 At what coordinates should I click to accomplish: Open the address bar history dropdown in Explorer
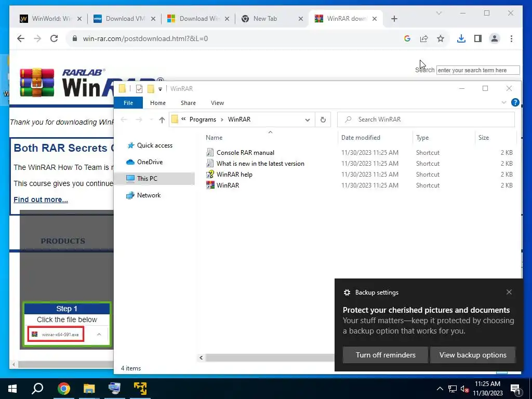308,120
